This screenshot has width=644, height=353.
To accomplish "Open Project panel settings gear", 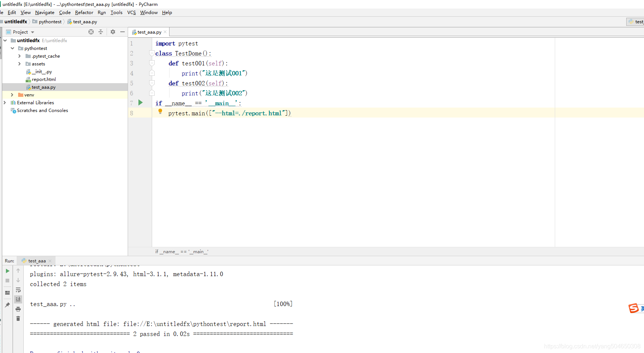I will pos(113,32).
